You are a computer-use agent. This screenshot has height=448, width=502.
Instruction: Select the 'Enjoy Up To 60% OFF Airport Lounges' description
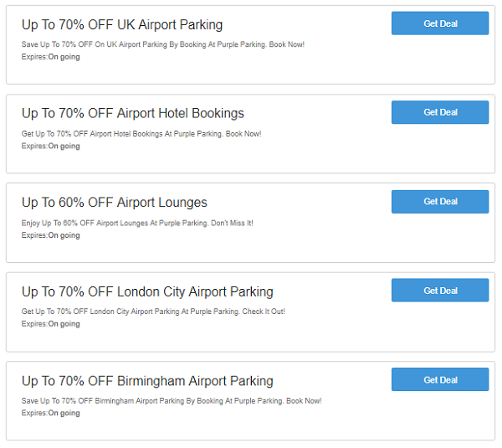coord(137,223)
